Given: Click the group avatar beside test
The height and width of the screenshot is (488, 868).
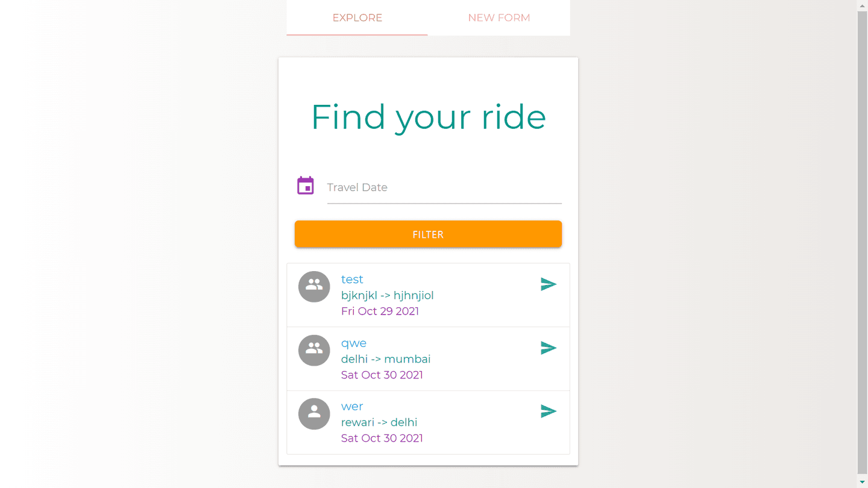Looking at the screenshot, I should click(314, 287).
